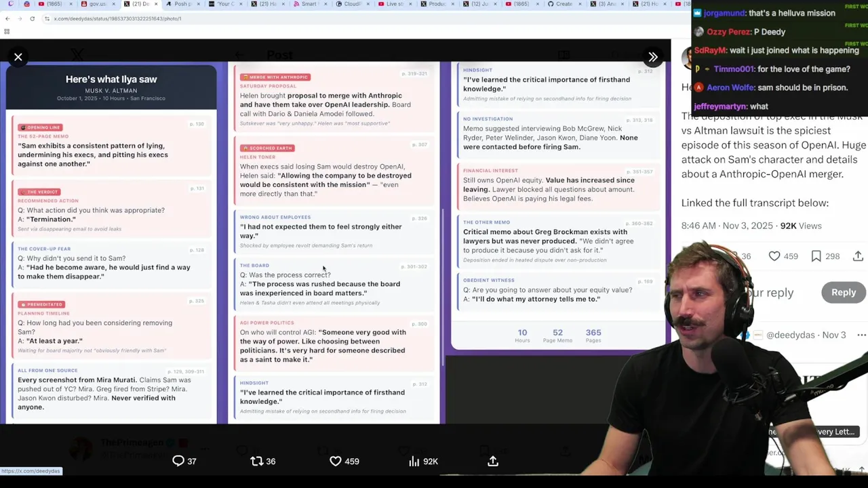Click the 'FINANCIAL INTEREST' heading

click(491, 171)
